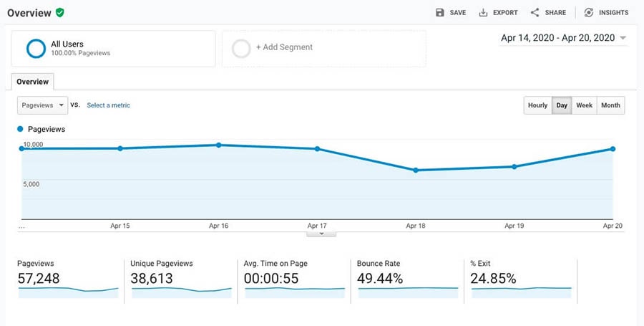Click the Apr 18 axis label
Viewport: 644px width, 326px height.
(416, 226)
